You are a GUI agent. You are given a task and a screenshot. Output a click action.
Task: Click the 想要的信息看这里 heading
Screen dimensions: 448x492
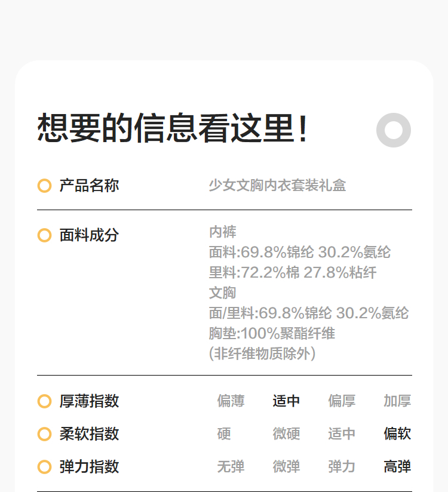click(x=173, y=128)
